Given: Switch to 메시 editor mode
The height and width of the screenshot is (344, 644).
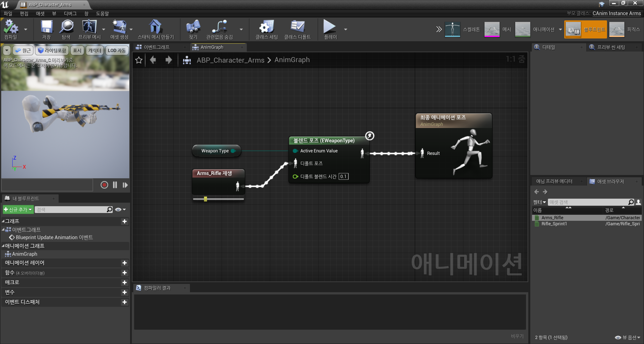Looking at the screenshot, I should coord(498,29).
